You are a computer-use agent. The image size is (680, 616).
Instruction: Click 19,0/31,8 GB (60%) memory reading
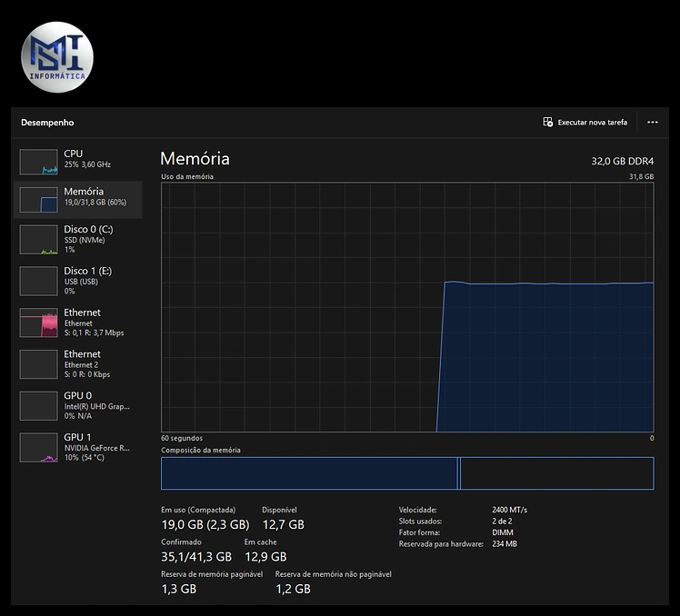click(x=95, y=202)
